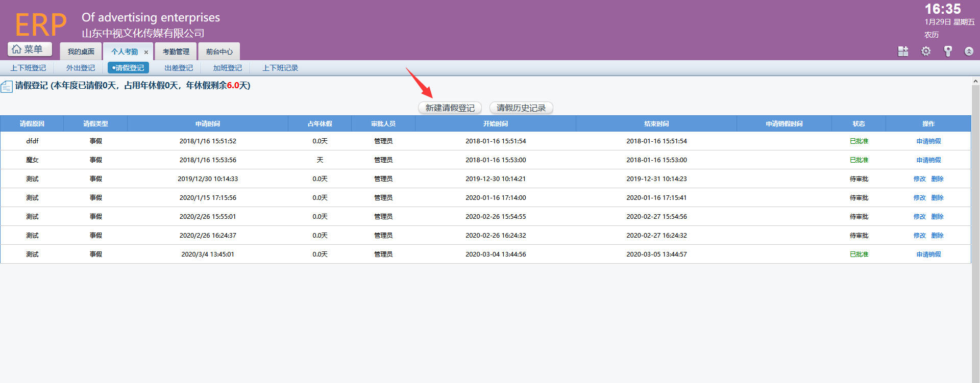Viewport: 980px width, 383px height.
Task: Click the 审批人员 column header
Action: [x=383, y=124]
